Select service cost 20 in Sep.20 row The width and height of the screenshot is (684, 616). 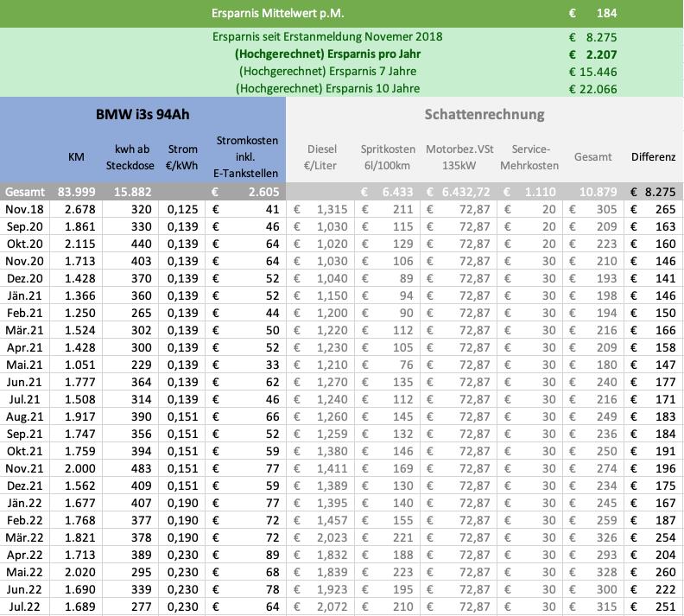549,227
